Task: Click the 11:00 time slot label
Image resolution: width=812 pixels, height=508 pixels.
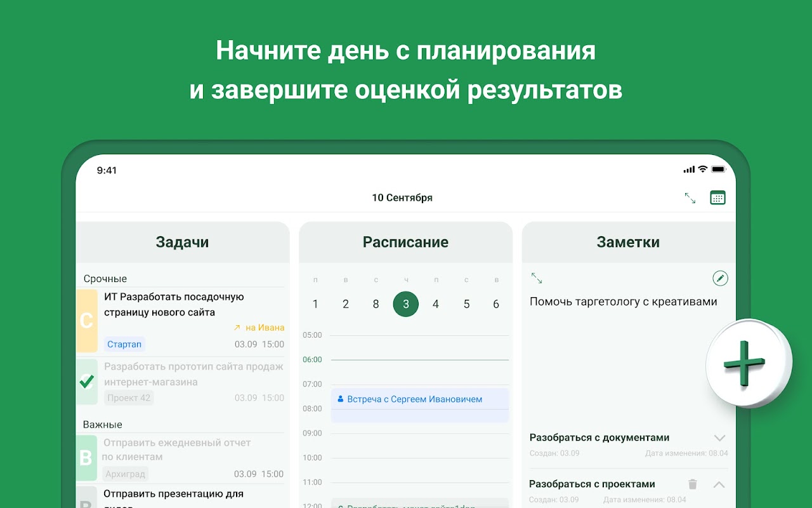Action: 312,482
